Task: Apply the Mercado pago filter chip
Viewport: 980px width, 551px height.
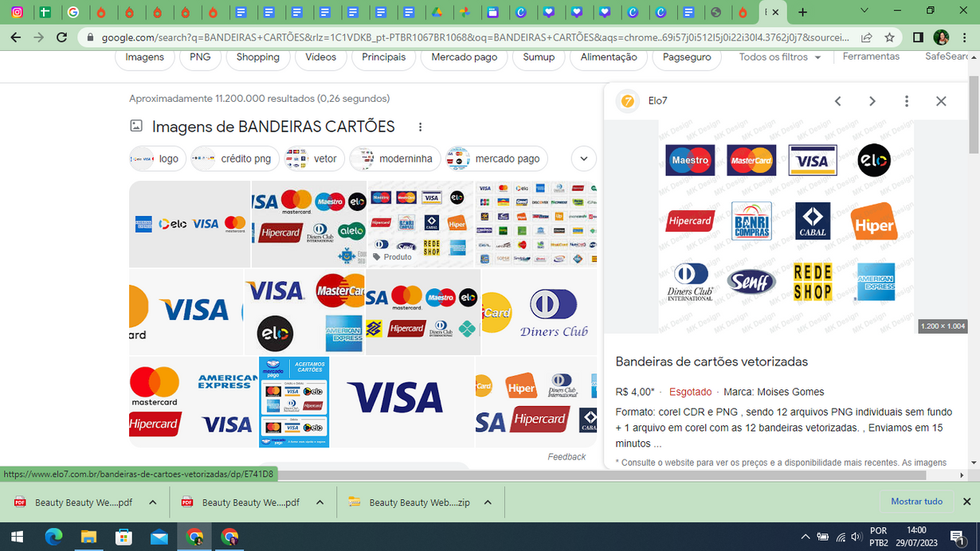Action: click(x=465, y=57)
